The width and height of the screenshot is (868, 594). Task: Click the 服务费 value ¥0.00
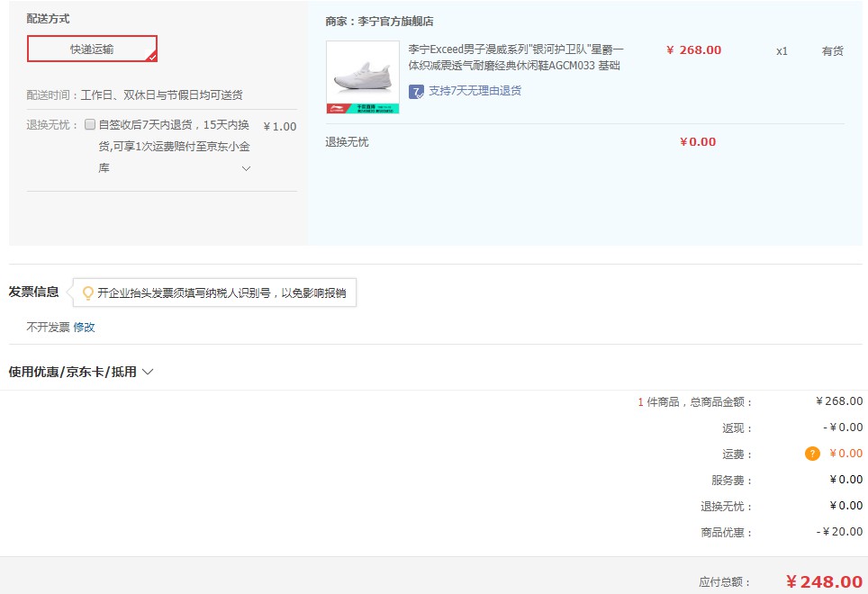click(x=845, y=479)
